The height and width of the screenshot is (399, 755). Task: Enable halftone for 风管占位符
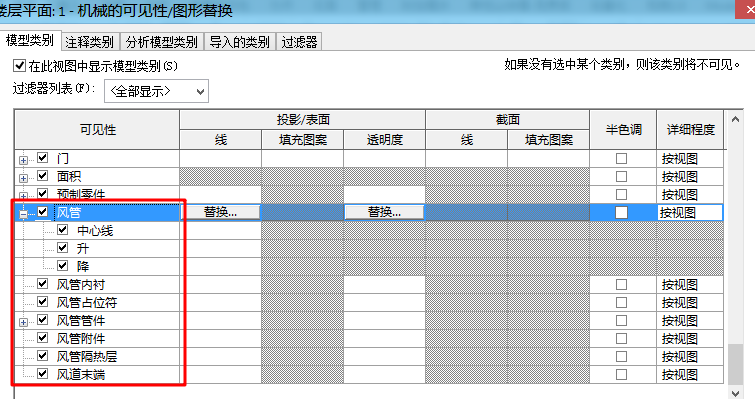point(622,302)
